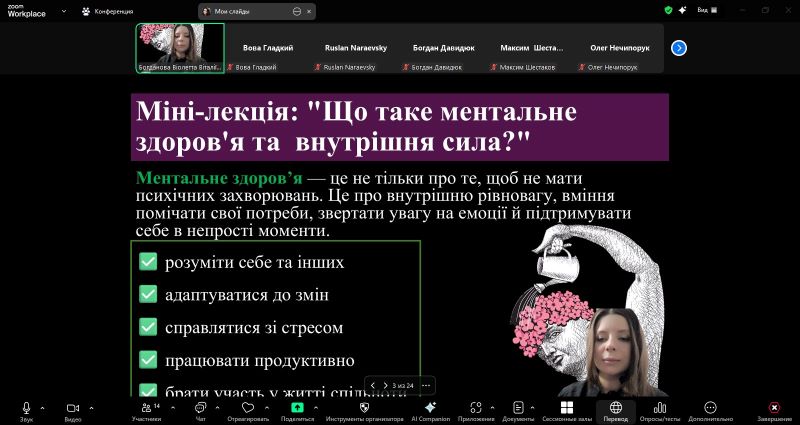Open Инструменты организатора host tools
This screenshot has height=425, width=800.
364,408
